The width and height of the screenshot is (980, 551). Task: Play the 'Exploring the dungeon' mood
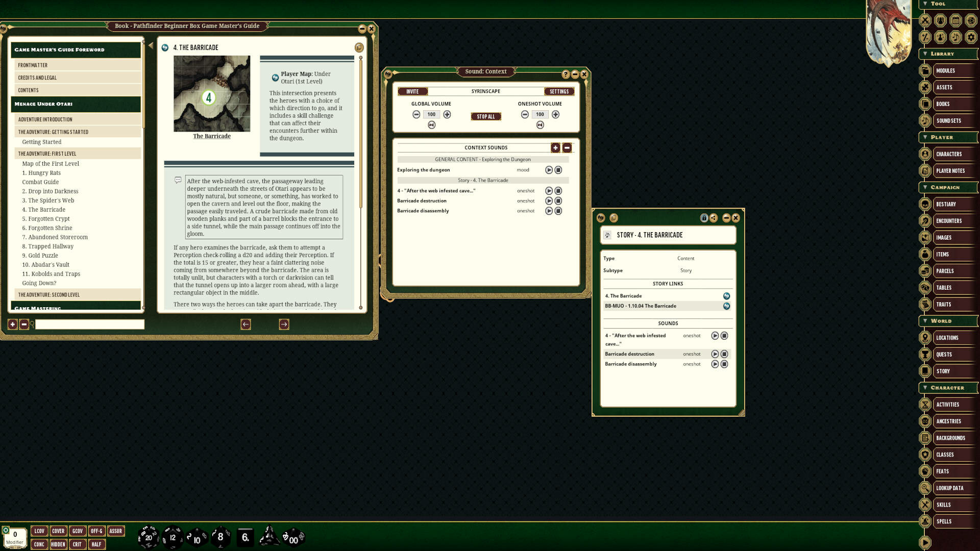tap(549, 170)
